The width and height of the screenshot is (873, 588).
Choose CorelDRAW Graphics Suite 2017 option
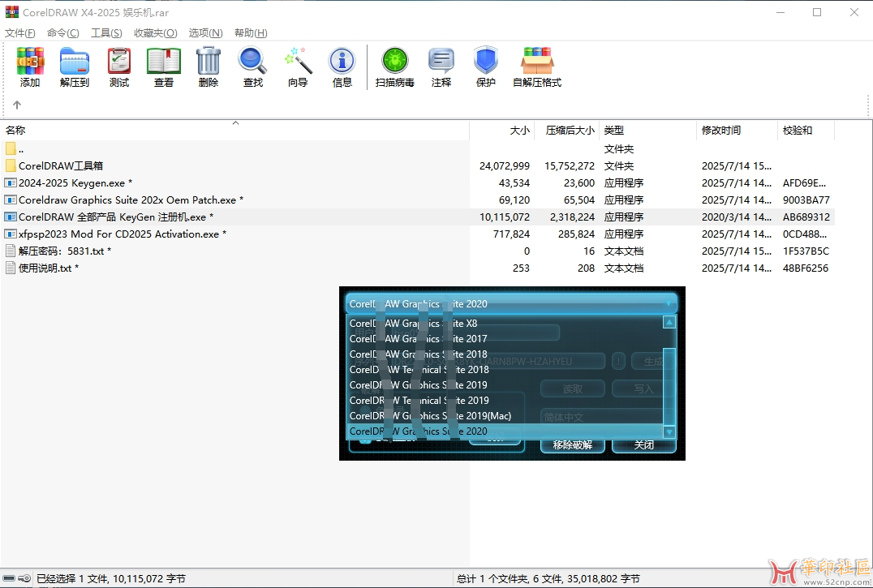[504, 339]
